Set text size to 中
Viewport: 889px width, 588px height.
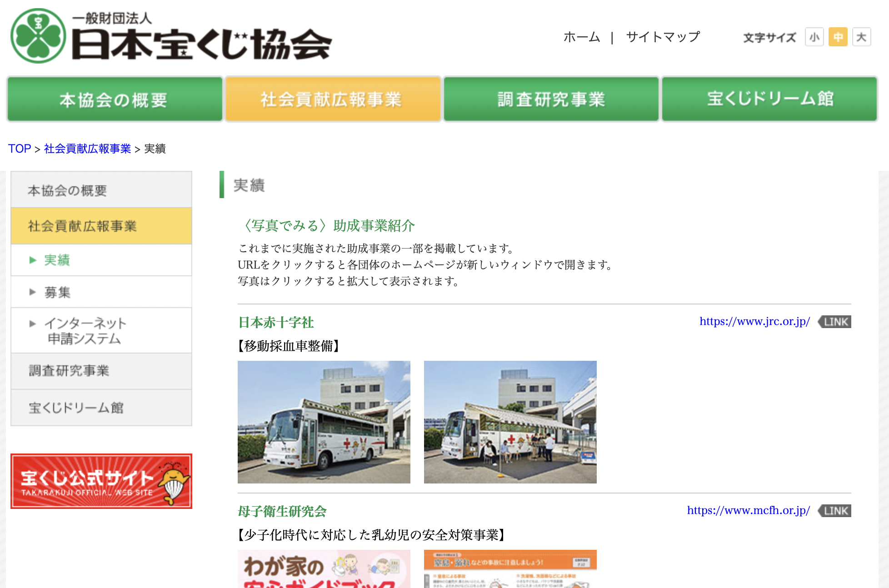point(838,37)
